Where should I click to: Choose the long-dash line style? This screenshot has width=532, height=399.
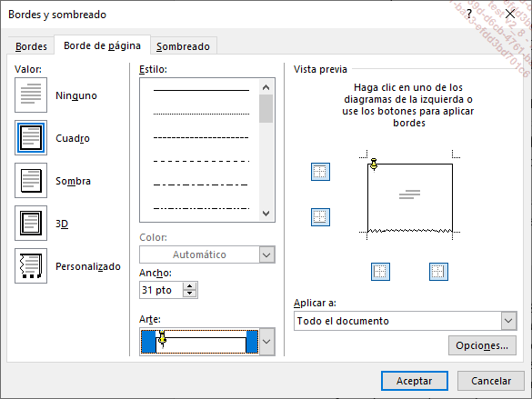click(201, 161)
